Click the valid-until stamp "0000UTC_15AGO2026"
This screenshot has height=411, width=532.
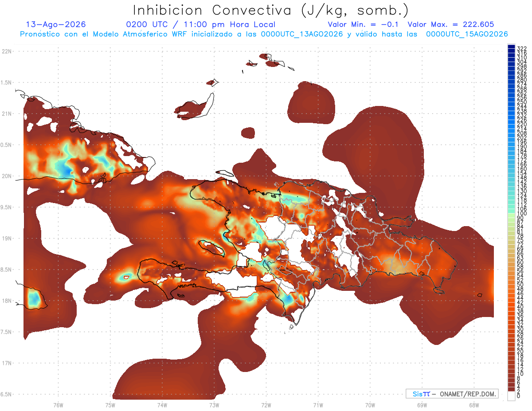(467, 34)
